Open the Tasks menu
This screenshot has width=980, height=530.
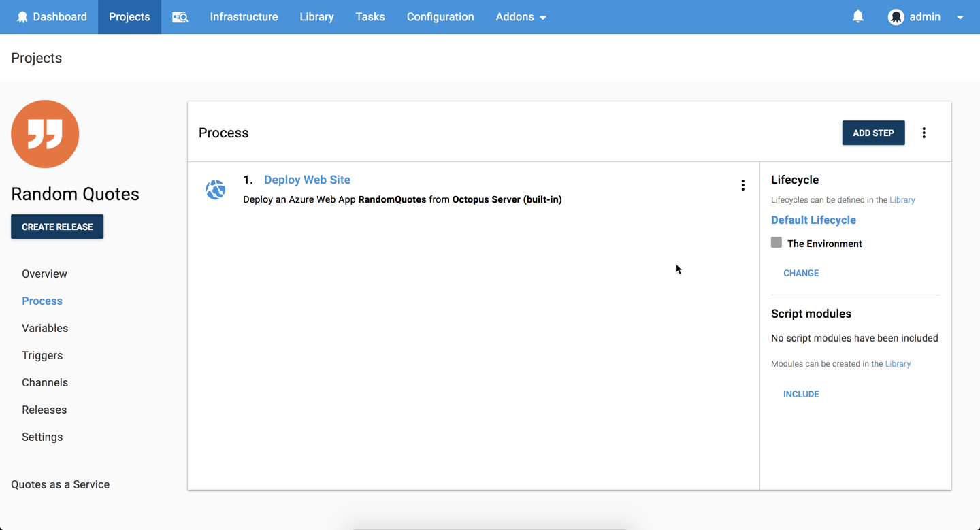pos(370,16)
